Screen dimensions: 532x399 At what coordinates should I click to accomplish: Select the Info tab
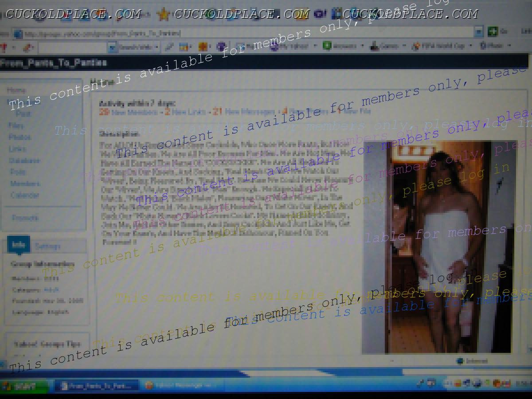coord(18,245)
